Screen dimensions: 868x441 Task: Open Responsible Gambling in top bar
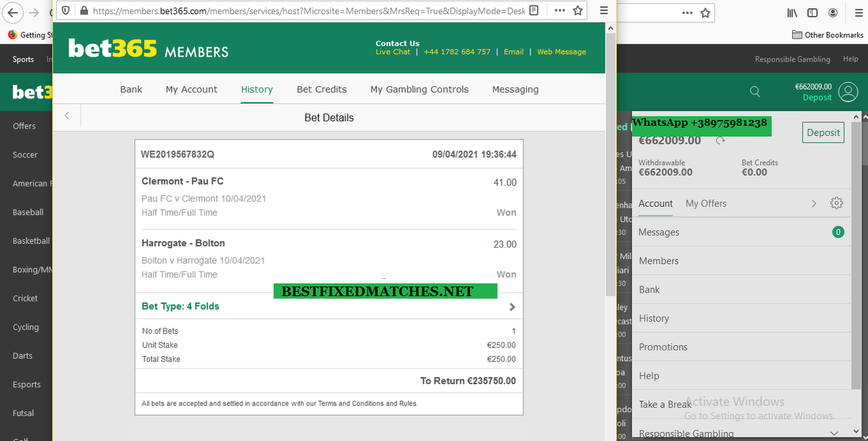pyautogui.click(x=792, y=59)
